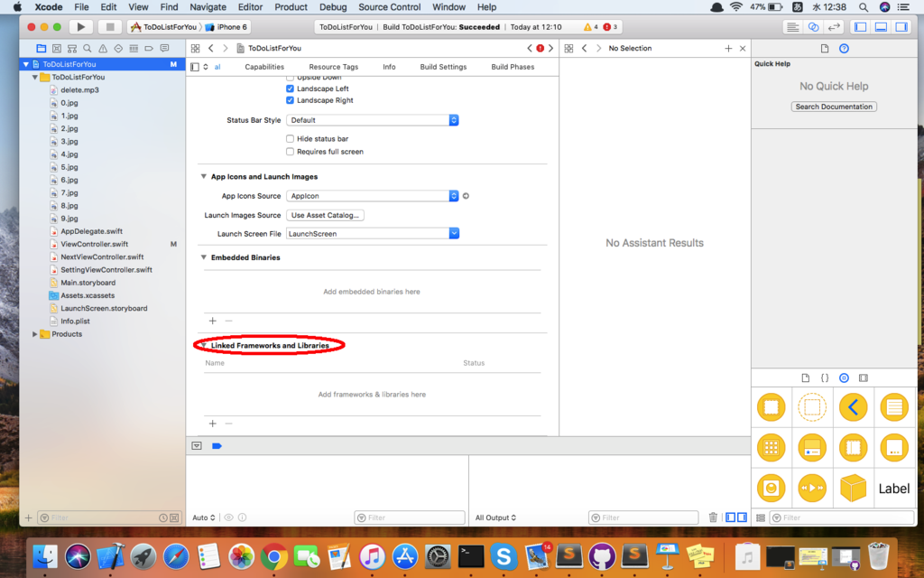Open Terminal from the Dock
The height and width of the screenshot is (578, 924).
pos(471,555)
